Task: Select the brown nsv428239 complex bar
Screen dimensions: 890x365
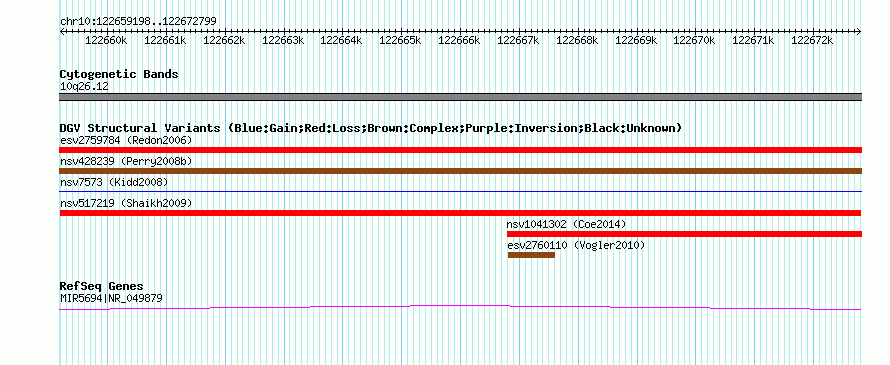Action: coord(460,171)
